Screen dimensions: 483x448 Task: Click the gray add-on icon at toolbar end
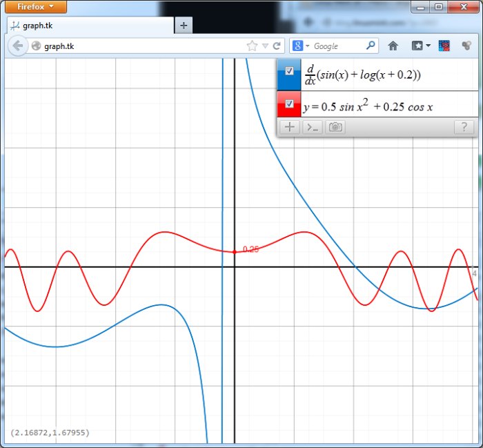coord(466,46)
